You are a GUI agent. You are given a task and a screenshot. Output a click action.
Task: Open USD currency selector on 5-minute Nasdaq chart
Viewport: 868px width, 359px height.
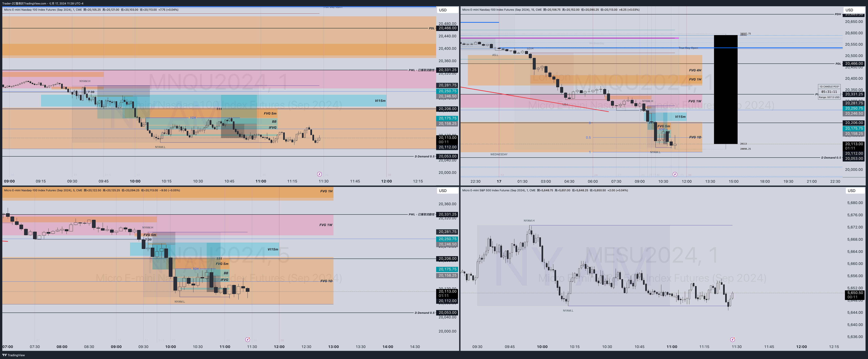pos(448,191)
